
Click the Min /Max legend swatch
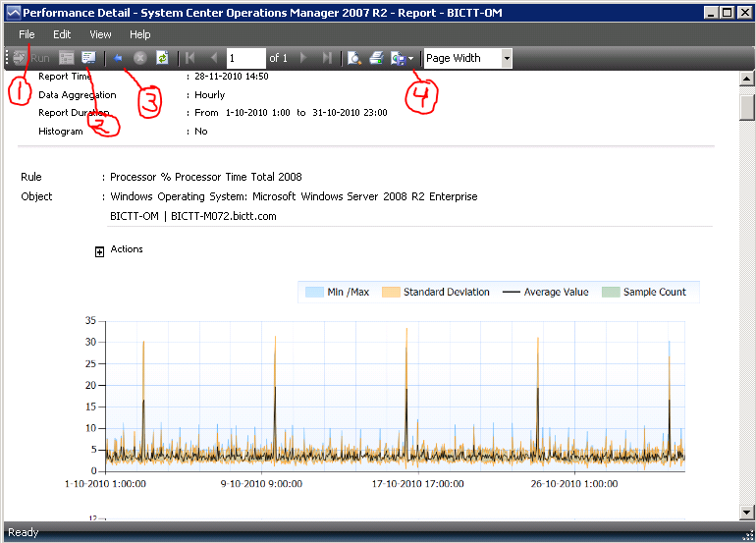(314, 292)
